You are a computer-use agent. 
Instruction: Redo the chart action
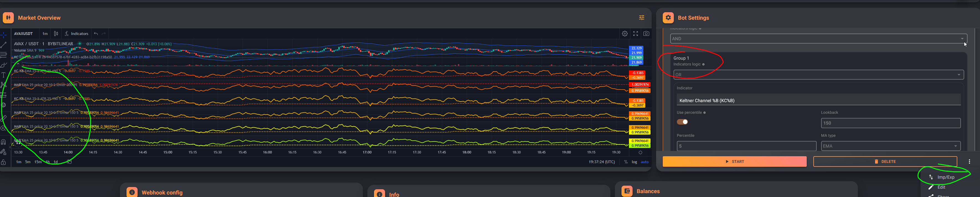104,34
